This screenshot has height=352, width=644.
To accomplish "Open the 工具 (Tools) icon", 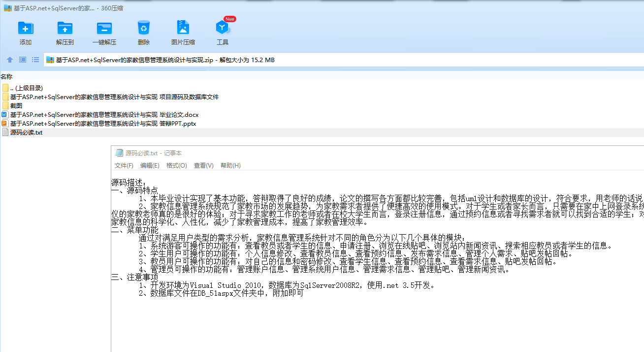I will coord(223,28).
